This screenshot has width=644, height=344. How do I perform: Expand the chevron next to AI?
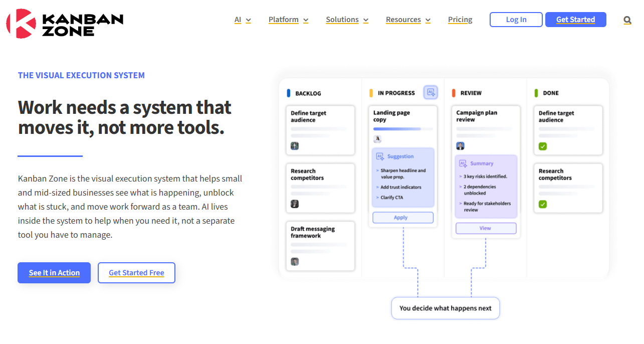click(248, 21)
